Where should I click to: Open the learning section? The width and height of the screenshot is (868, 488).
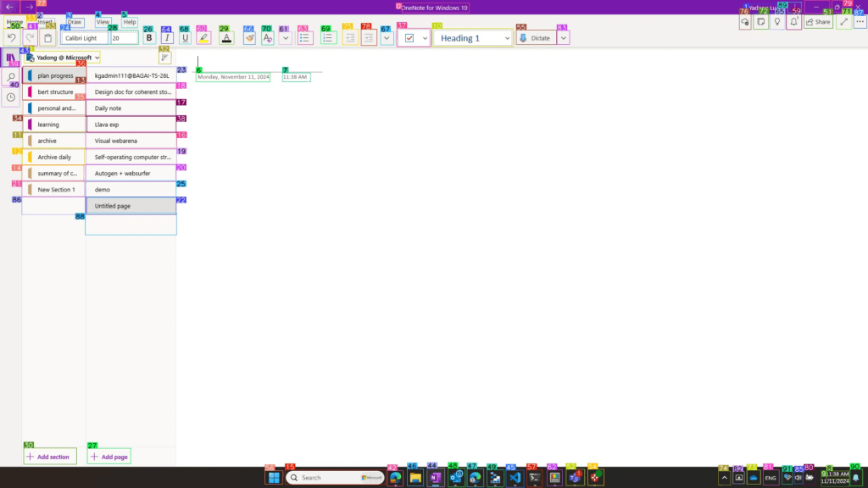(54, 125)
